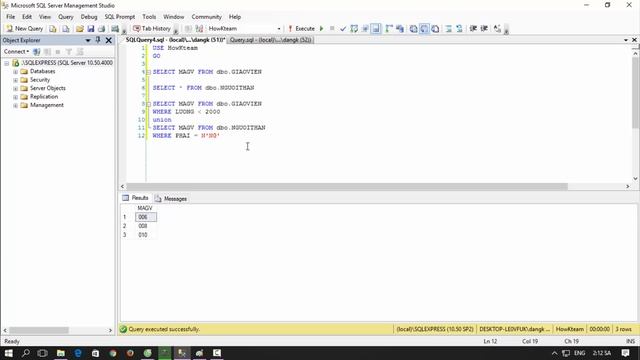Click the Specify Template Parameters icon
The image size is (640, 360).
[x=497, y=29]
